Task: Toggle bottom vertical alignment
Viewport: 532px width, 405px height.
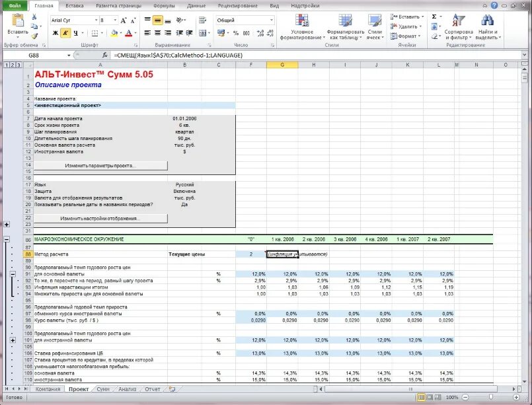Action: 168,20
